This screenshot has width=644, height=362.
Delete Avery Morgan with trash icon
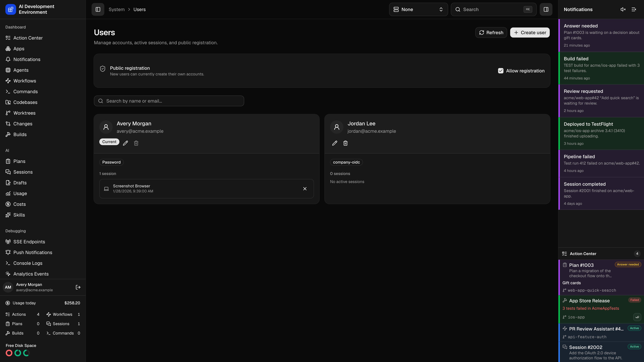pyautogui.click(x=136, y=143)
